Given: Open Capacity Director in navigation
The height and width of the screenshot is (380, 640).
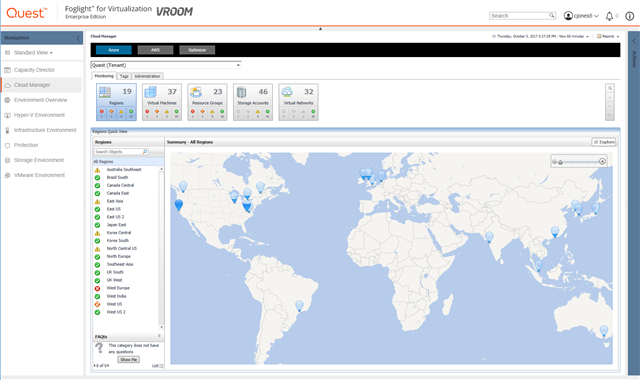Looking at the screenshot, I should [x=34, y=70].
